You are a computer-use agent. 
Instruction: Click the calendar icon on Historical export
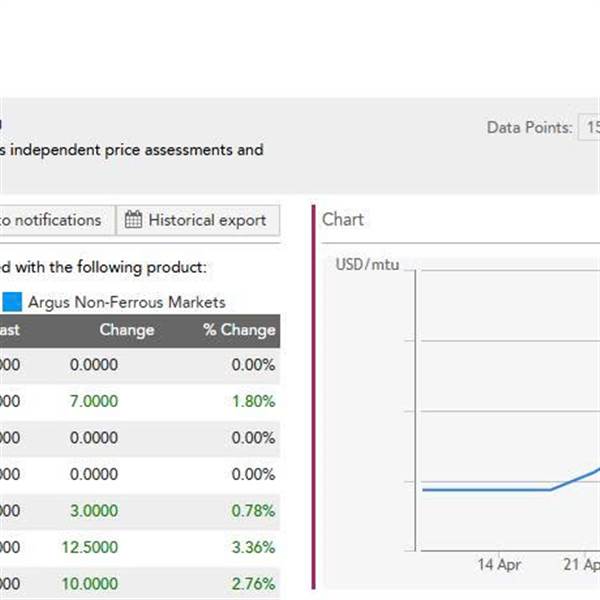point(133,220)
